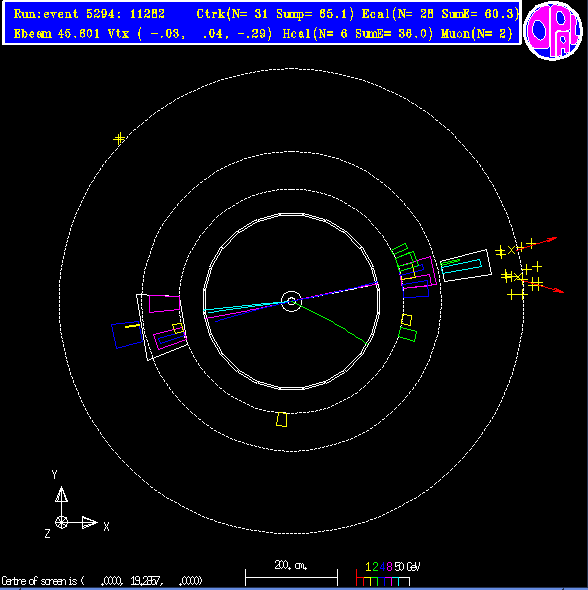
Task: Select the green track line
Action: [330, 322]
